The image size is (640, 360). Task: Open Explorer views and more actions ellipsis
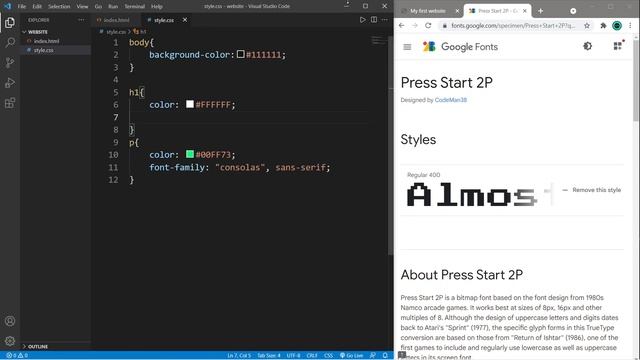[81, 20]
